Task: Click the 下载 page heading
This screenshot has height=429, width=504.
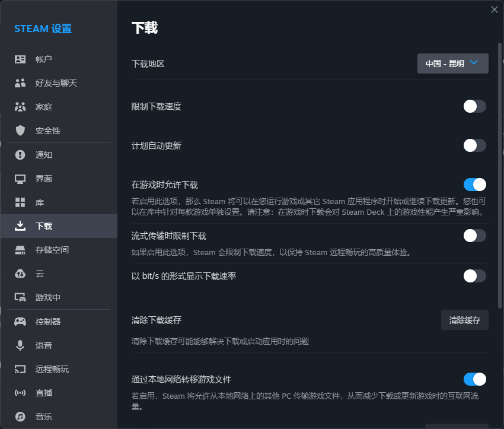Action: [x=145, y=28]
